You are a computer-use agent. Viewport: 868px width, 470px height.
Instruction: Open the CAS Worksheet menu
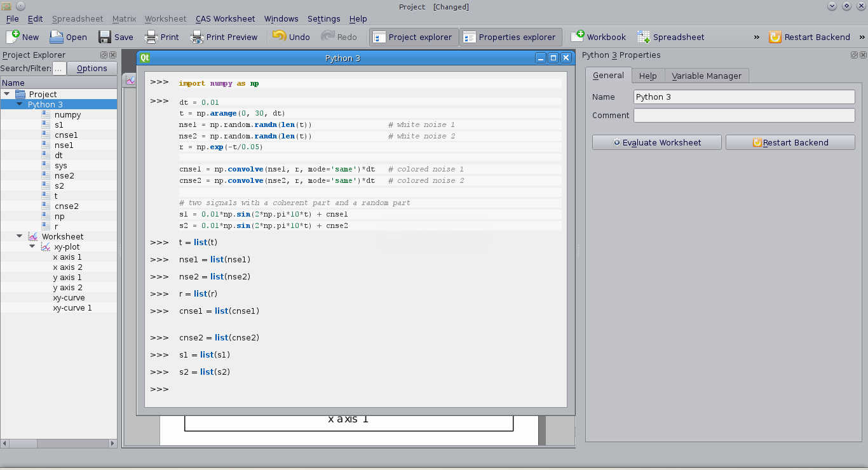pyautogui.click(x=226, y=18)
